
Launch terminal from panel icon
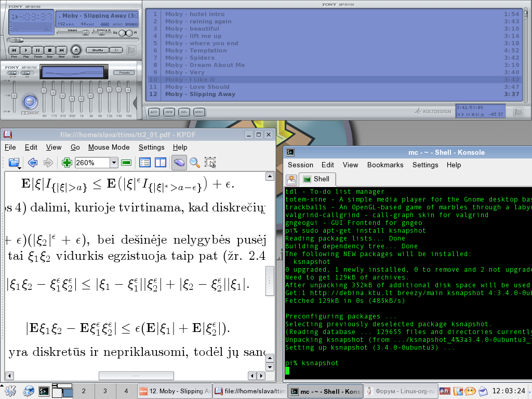44,391
